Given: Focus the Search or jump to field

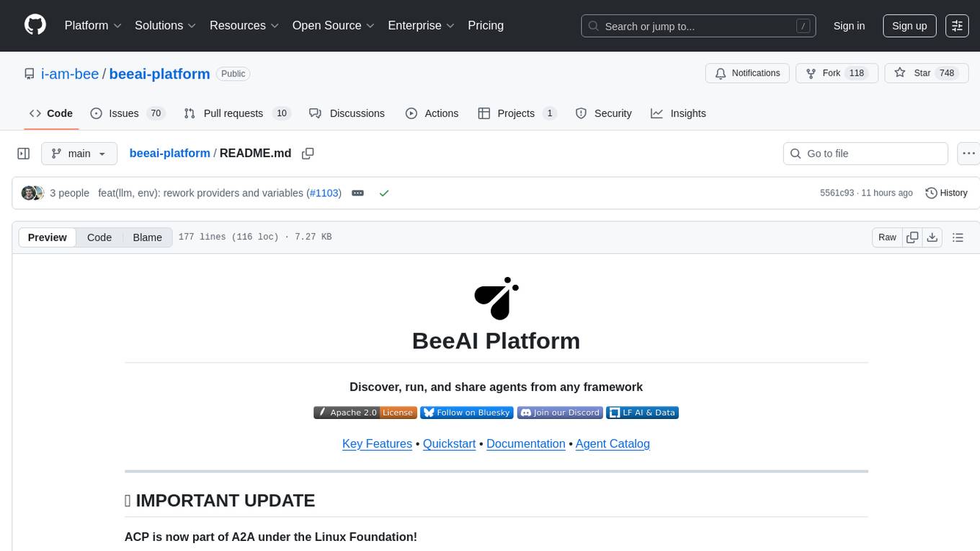Looking at the screenshot, I should 698,26.
